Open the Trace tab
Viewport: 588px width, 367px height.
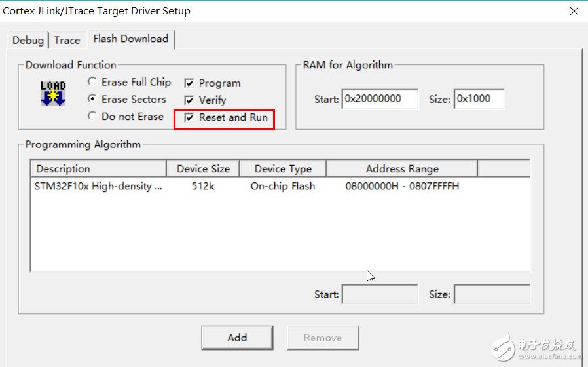67,40
